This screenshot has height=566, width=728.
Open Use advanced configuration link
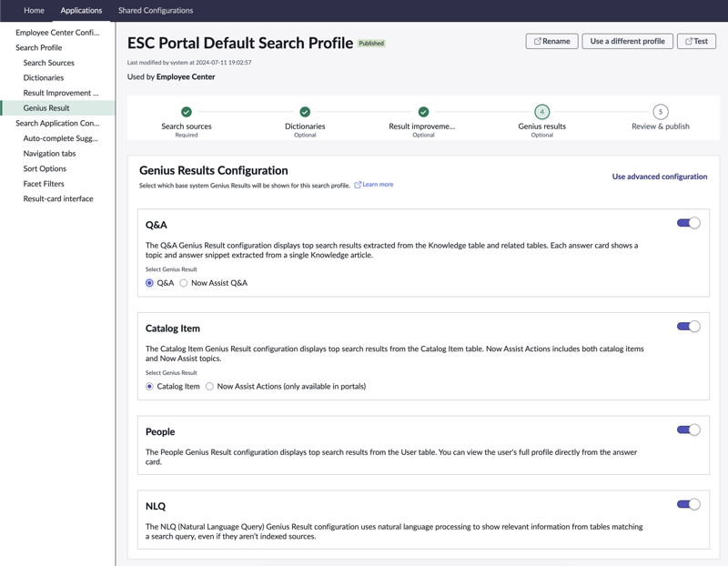[659, 177]
